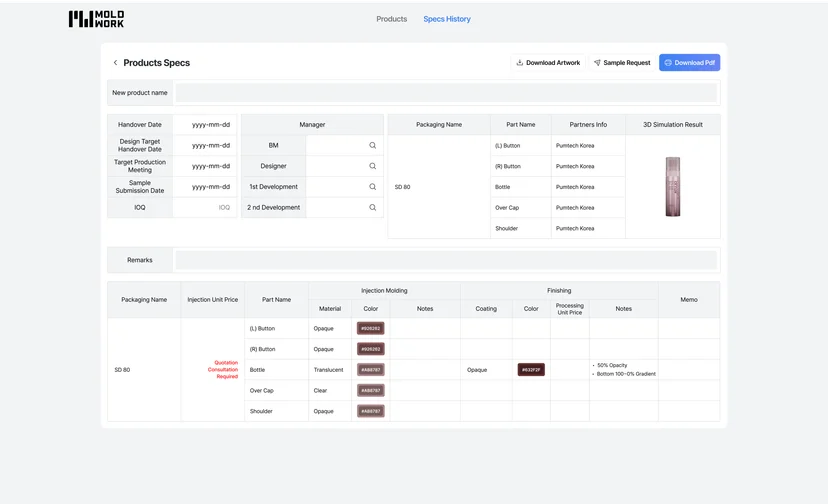Open the Products tab

click(391, 19)
